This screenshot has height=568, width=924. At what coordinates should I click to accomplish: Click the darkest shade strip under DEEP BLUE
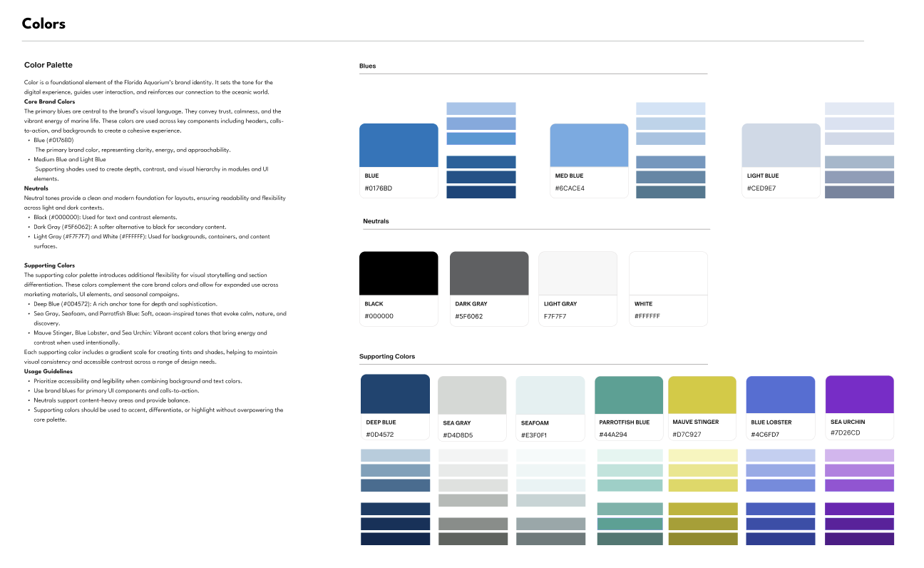[x=395, y=539]
